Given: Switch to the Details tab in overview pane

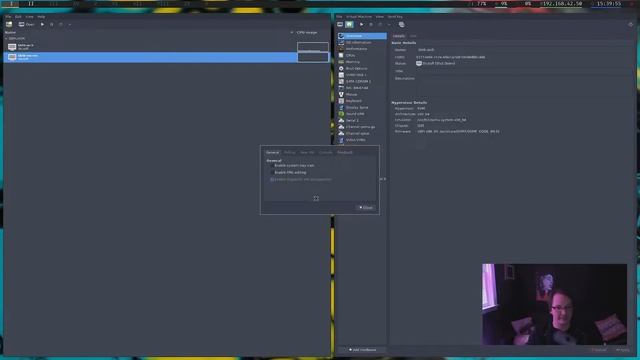Looking at the screenshot, I should click(399, 36).
